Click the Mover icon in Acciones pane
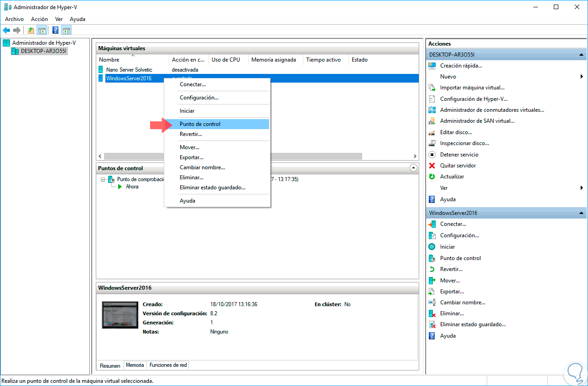Screen dimensions: 588x386 coord(432,281)
